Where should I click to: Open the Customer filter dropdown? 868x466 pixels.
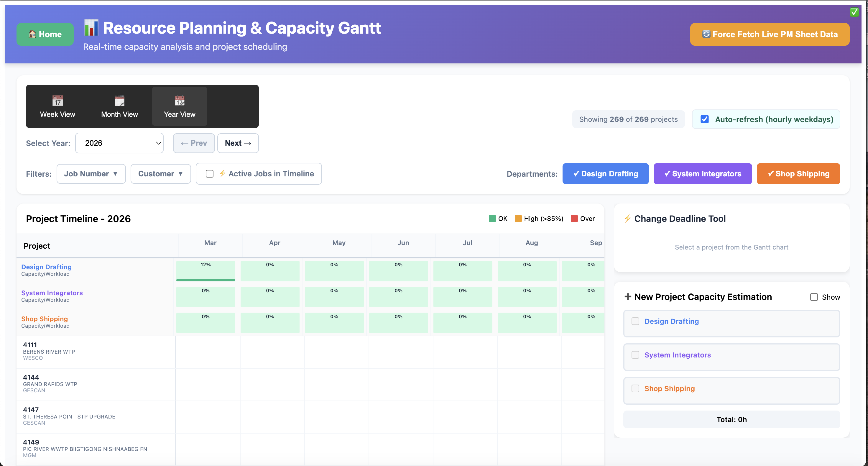(161, 174)
